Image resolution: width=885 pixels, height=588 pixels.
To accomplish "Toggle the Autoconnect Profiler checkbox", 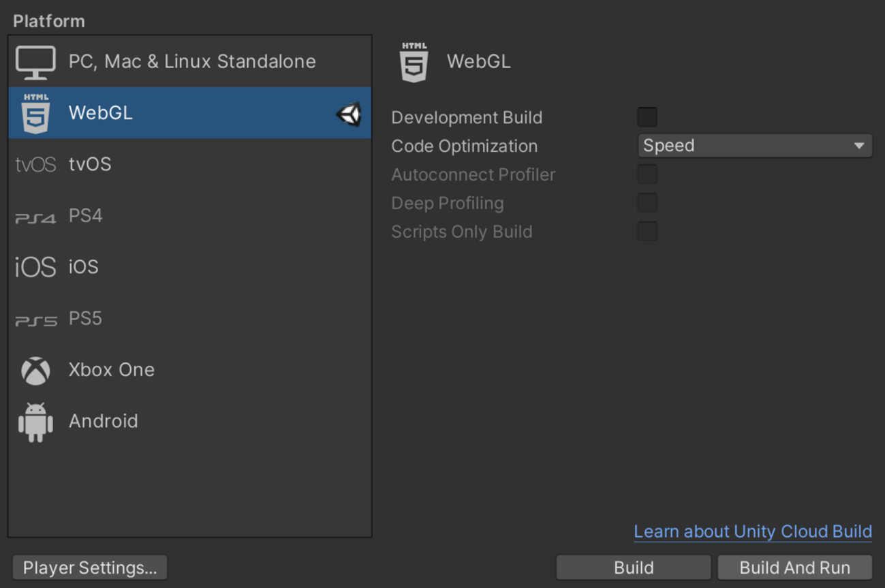I will (647, 174).
